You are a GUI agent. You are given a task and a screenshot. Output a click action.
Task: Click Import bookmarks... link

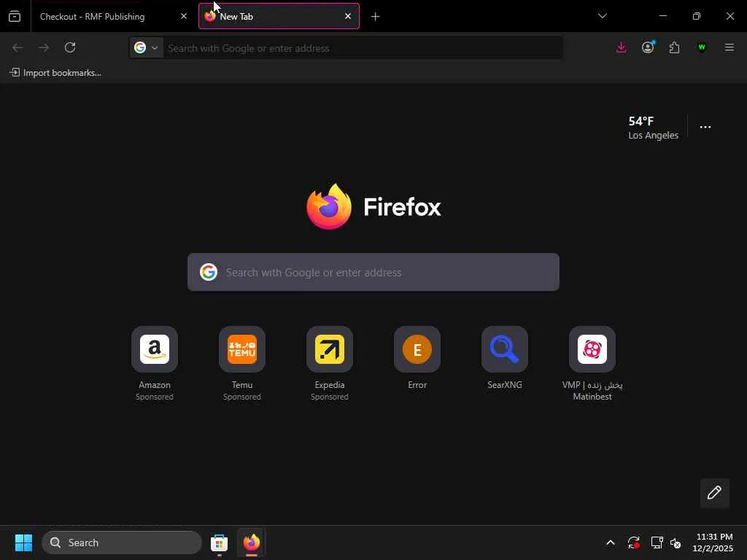click(x=55, y=73)
